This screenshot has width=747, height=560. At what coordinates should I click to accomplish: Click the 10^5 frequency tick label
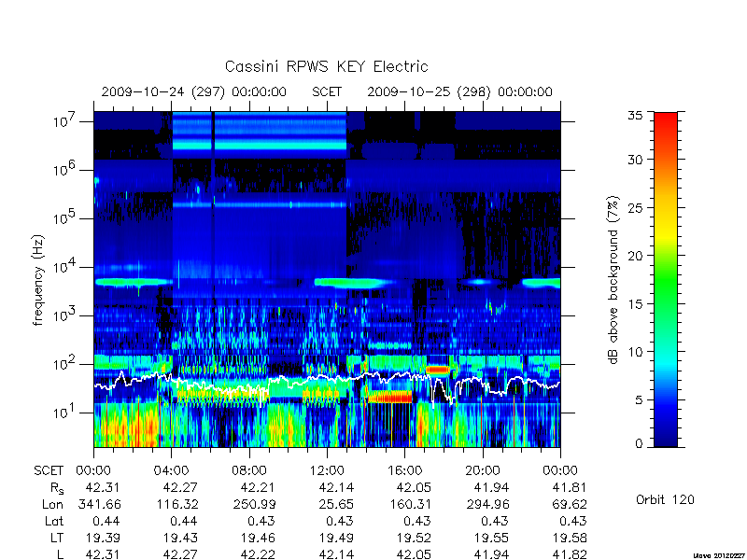pyautogui.click(x=65, y=218)
